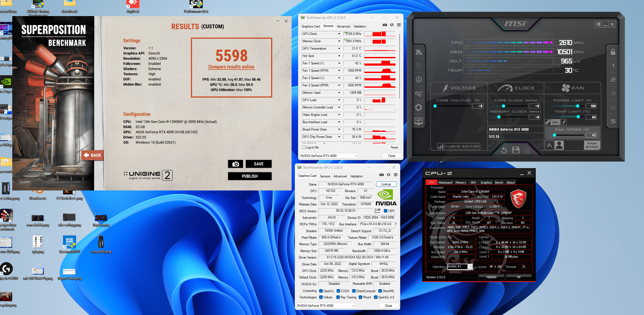The width and height of the screenshot is (644, 315).
Task: Open hamburger menu in GPU-Z Graphics Card window
Action: [x=396, y=175]
